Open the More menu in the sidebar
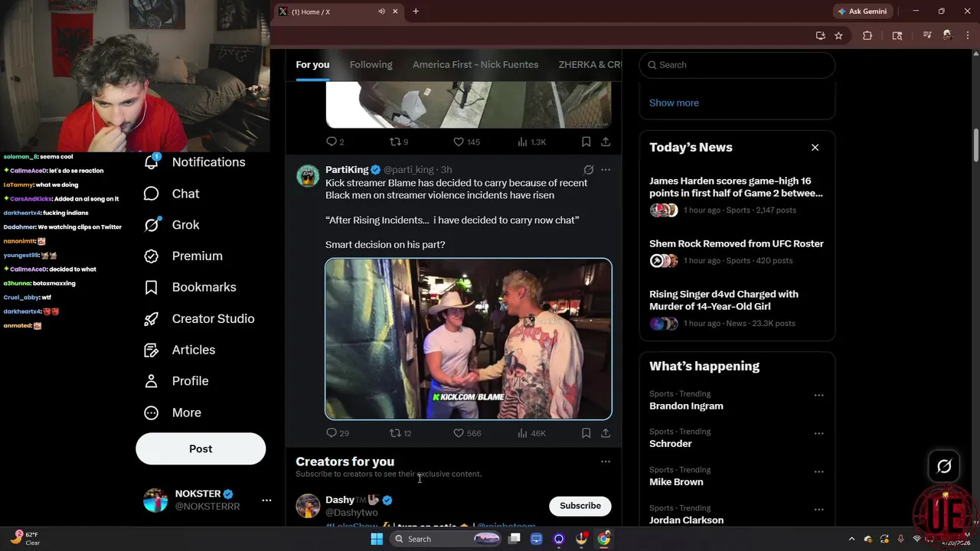Viewport: 980px width, 551px height. [x=172, y=412]
